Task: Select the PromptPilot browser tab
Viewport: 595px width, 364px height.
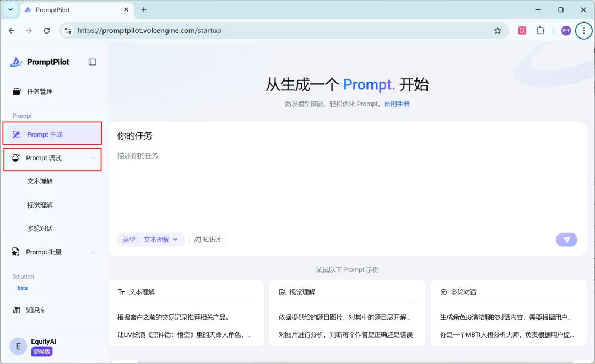Action: tap(77, 10)
